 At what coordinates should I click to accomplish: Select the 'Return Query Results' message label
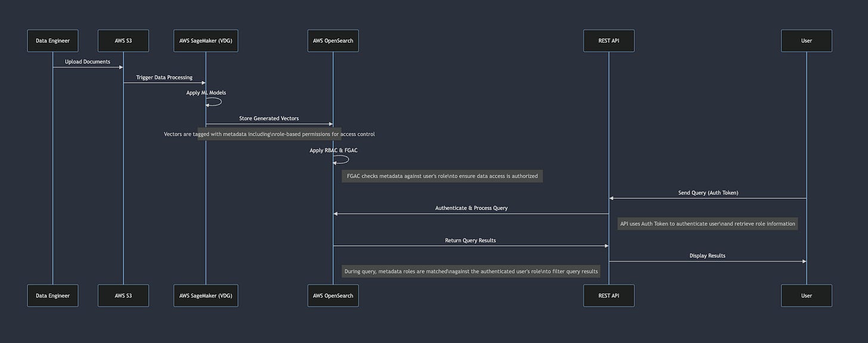[x=470, y=241]
